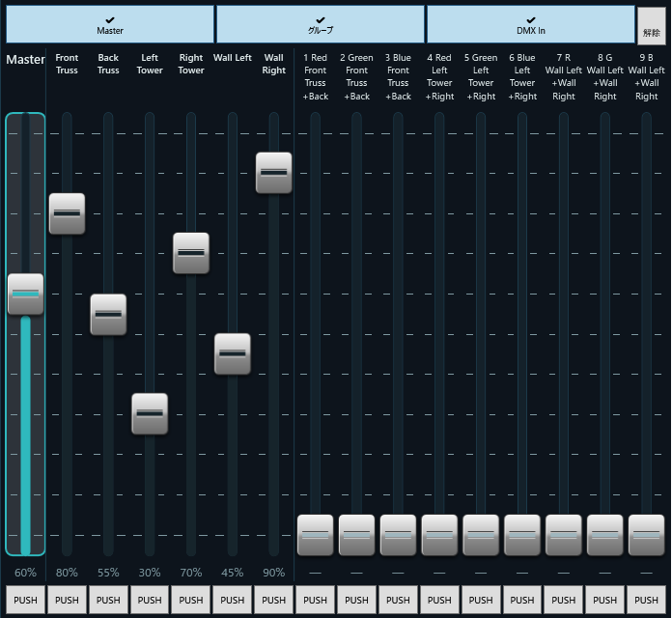Click the Front Truss 80% value

67,573
